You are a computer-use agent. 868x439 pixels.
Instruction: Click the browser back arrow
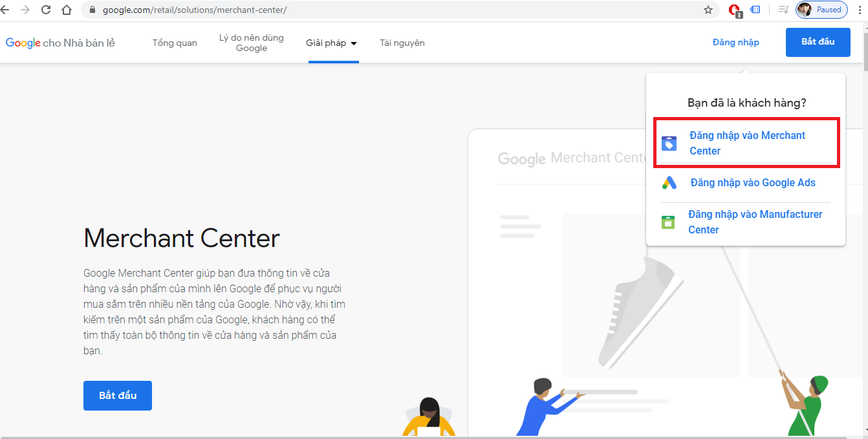click(5, 10)
